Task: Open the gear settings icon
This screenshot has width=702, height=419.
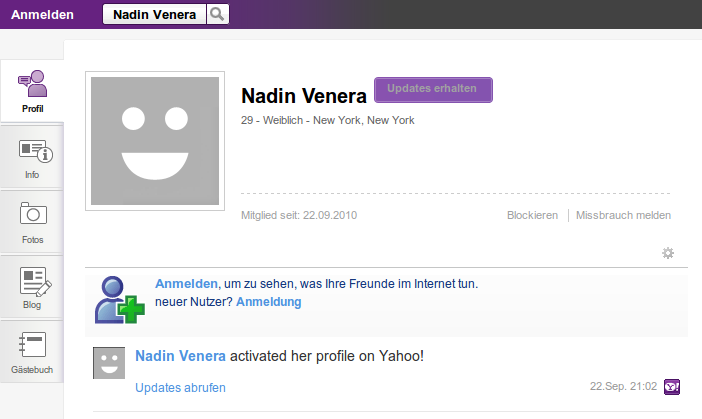Action: point(668,253)
